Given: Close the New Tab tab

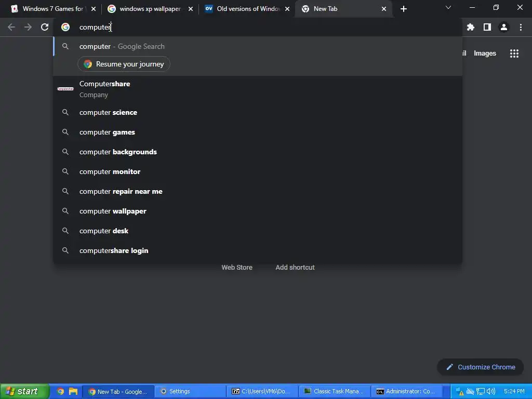Looking at the screenshot, I should pyautogui.click(x=384, y=9).
